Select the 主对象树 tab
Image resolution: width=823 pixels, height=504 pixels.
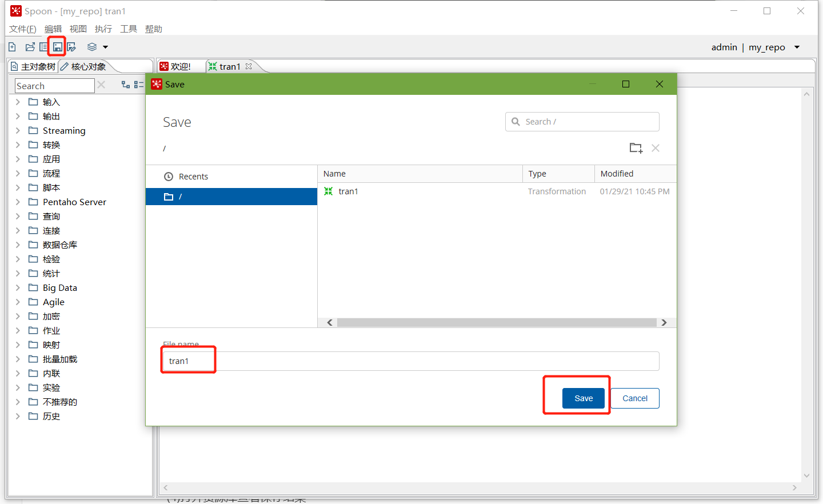(33, 67)
